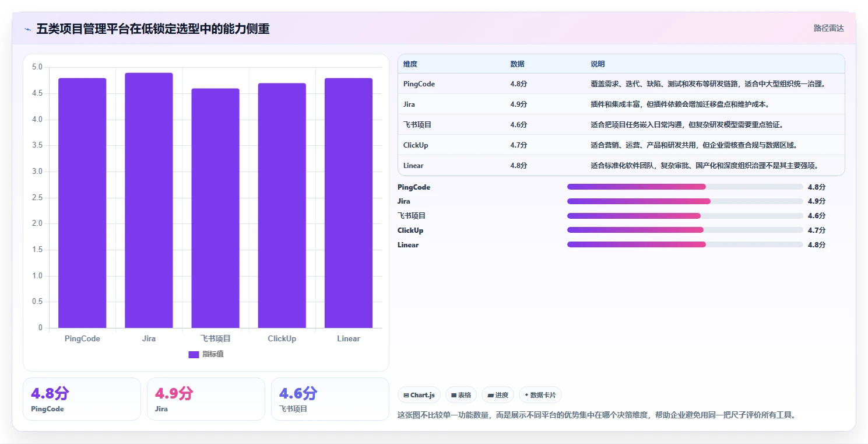This screenshot has width=868, height=444.
Task: Click the lightning icon beside the page title
Action: pos(28,29)
